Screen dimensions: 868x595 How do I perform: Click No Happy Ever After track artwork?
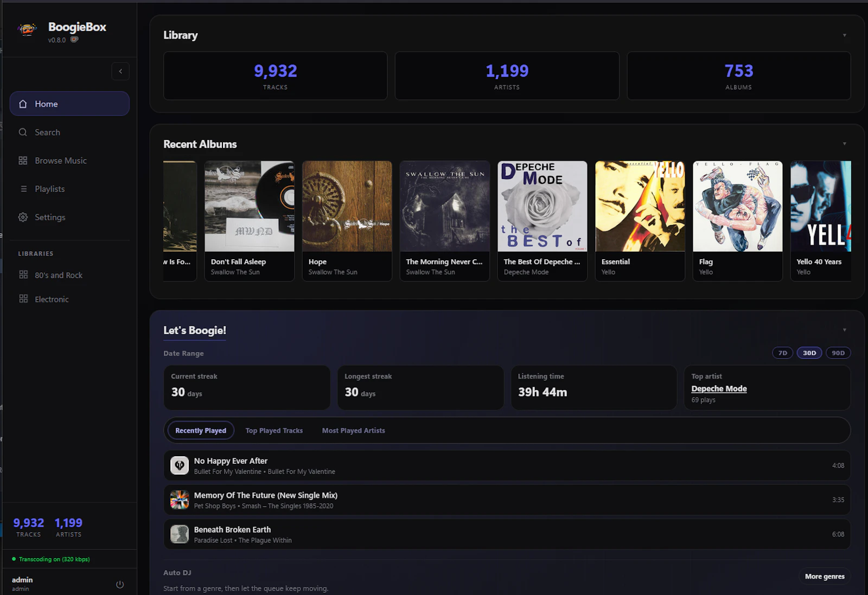point(180,465)
